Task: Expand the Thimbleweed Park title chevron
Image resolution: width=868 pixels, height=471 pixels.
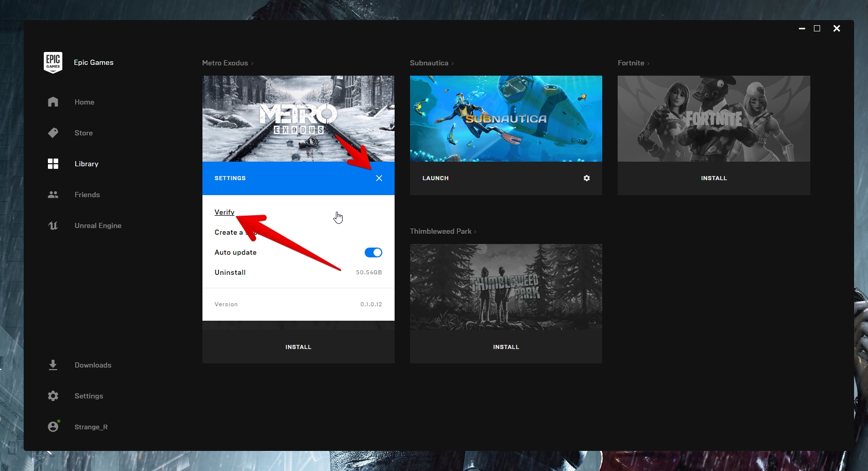Action: 475,232
